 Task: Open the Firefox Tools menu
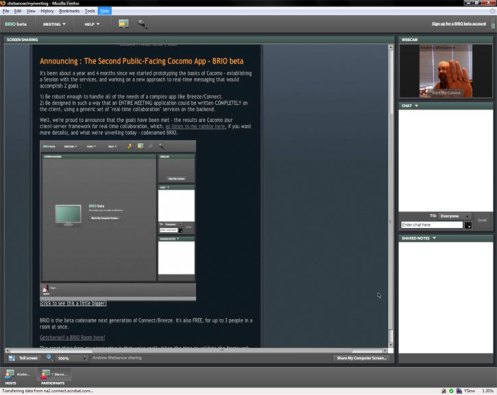click(x=90, y=11)
